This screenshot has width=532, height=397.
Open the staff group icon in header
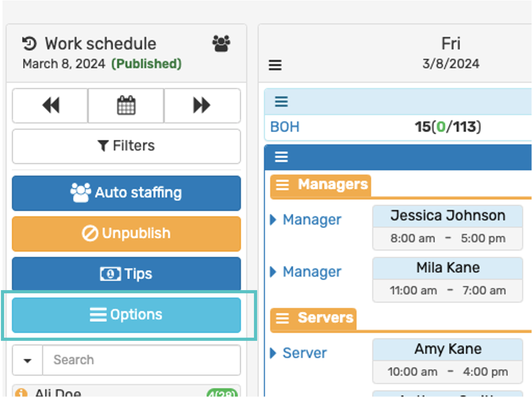point(221,43)
